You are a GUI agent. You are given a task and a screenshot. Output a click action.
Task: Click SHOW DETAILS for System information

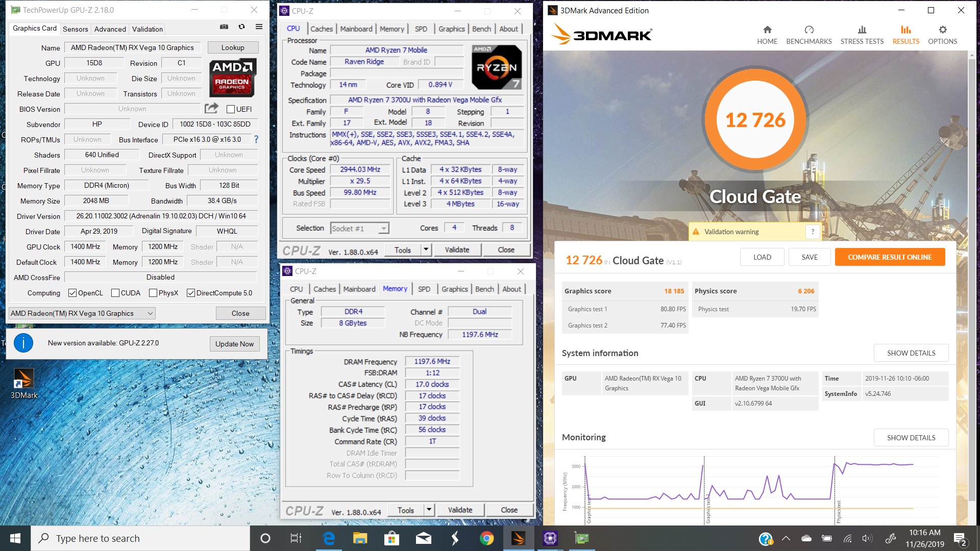pos(911,353)
